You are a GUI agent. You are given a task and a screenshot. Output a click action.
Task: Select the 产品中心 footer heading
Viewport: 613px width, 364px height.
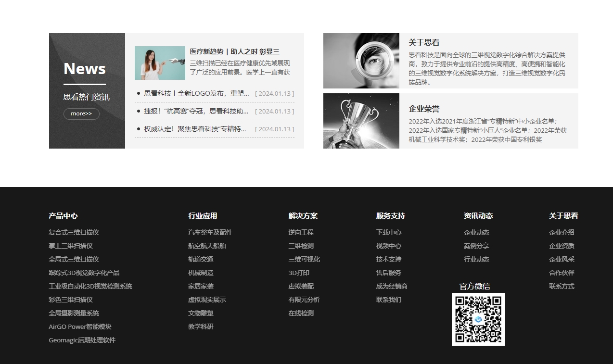[63, 216]
